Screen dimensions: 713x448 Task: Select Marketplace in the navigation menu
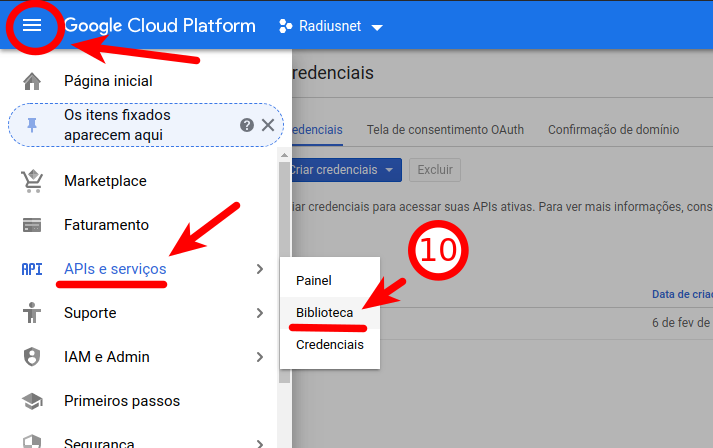coord(105,181)
